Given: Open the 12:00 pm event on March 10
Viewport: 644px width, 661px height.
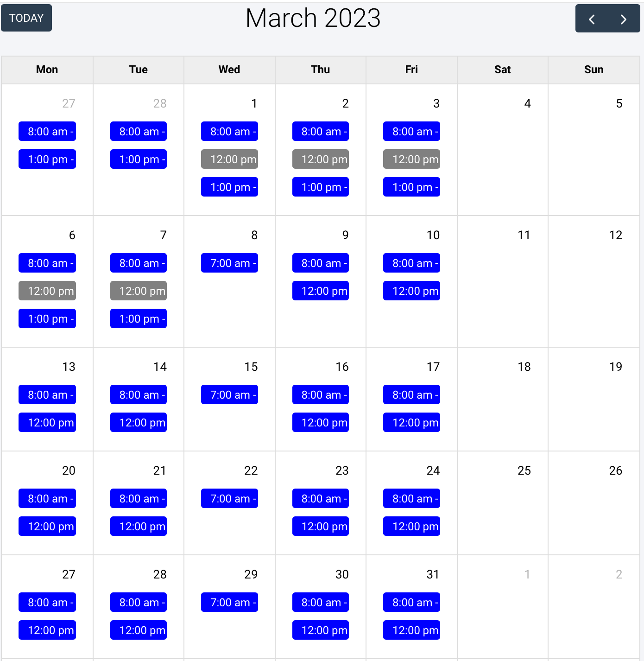Looking at the screenshot, I should click(x=411, y=291).
